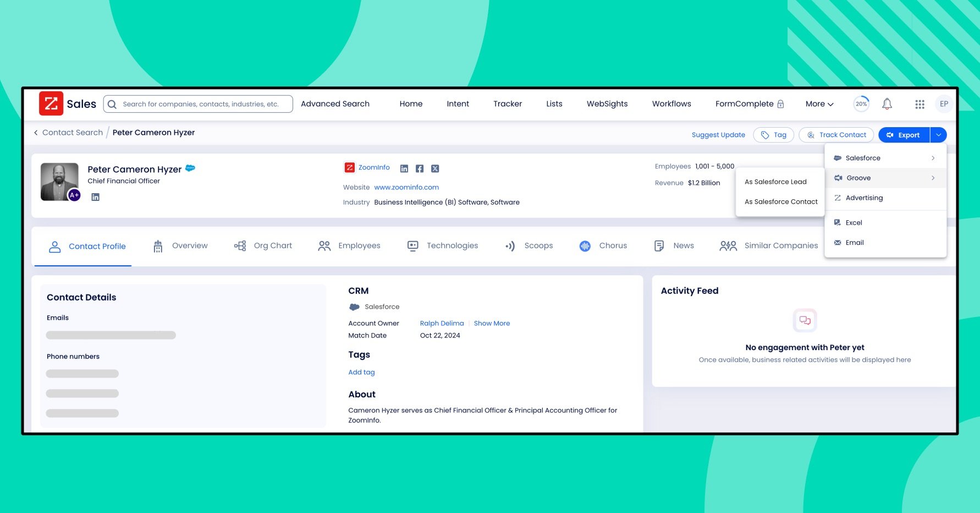Click the 20% credit usage ring

click(861, 103)
